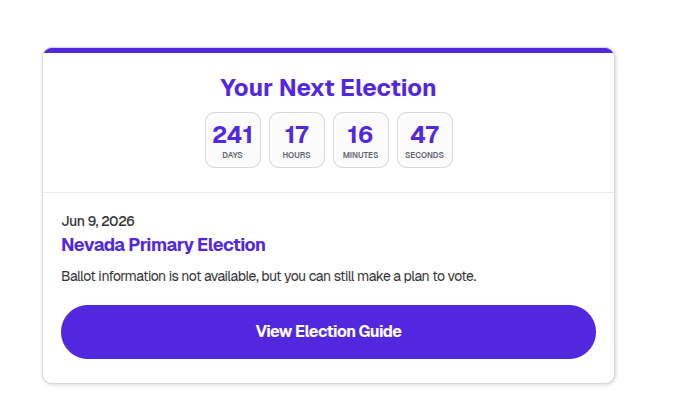Click the purple bar atop the card
The height and width of the screenshot is (406, 679).
click(328, 49)
